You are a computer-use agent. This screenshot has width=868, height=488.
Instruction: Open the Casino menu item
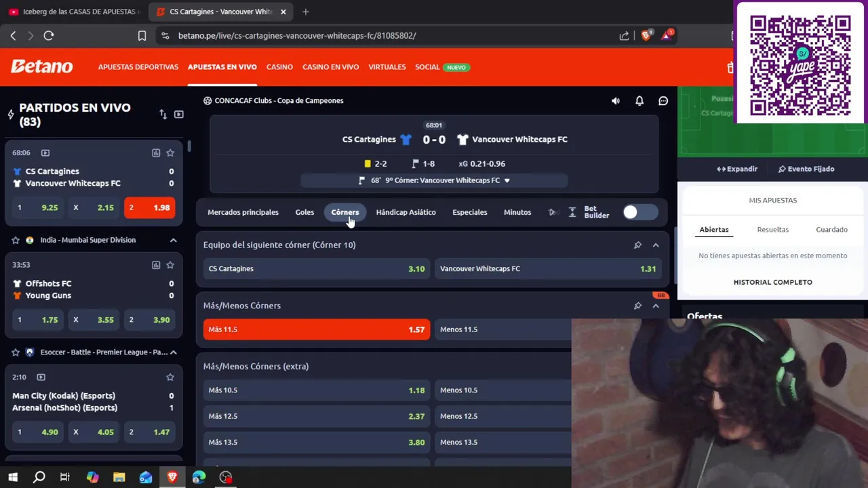[x=279, y=67]
